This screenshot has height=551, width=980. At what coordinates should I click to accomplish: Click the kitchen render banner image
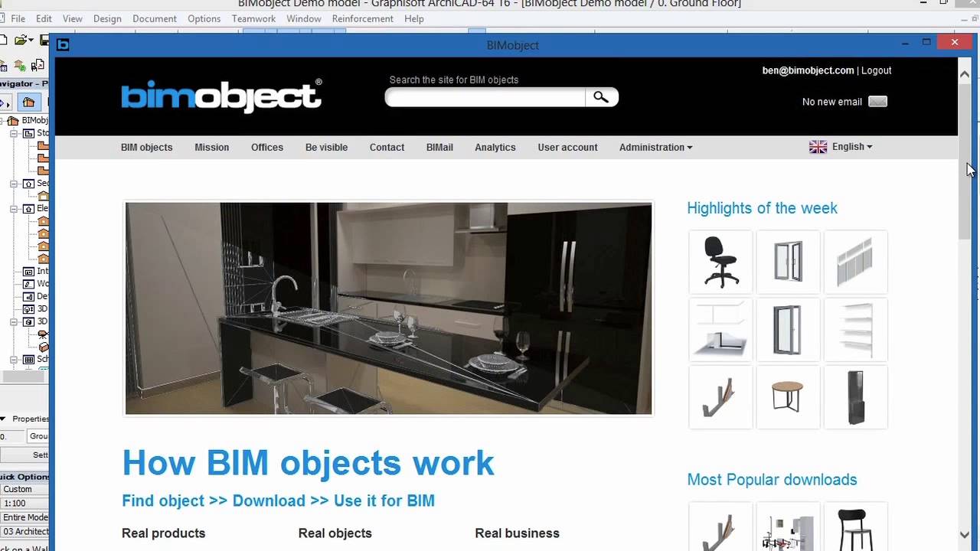click(x=389, y=308)
